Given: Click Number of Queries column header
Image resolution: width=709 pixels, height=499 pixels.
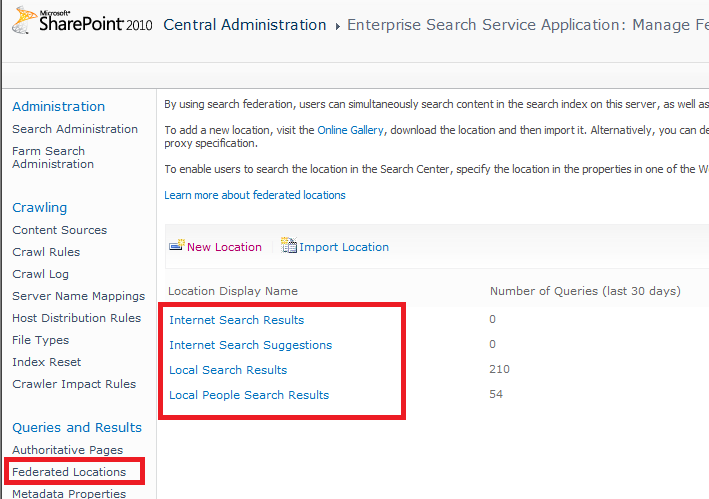Looking at the screenshot, I should [584, 291].
